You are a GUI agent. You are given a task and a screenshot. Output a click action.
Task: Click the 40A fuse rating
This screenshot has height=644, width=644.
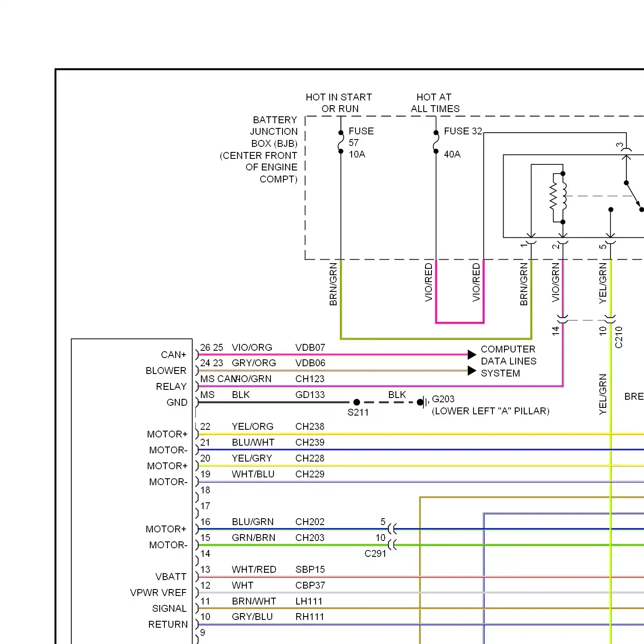coord(452,154)
